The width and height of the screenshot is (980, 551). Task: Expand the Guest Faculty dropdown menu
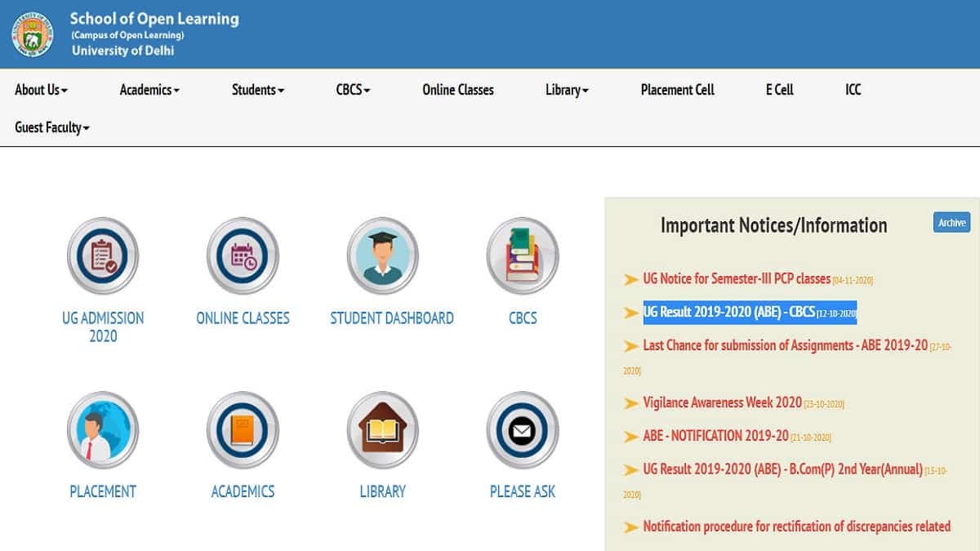[x=52, y=127]
